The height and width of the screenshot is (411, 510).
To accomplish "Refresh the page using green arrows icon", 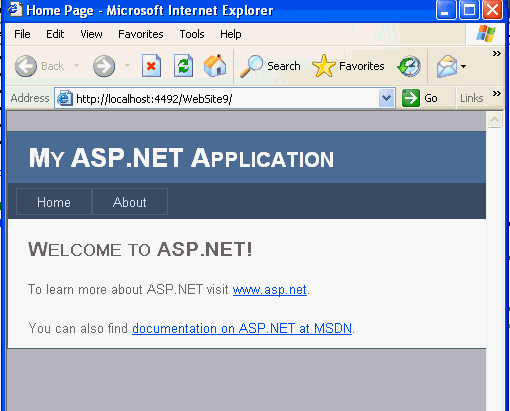I will [183, 66].
